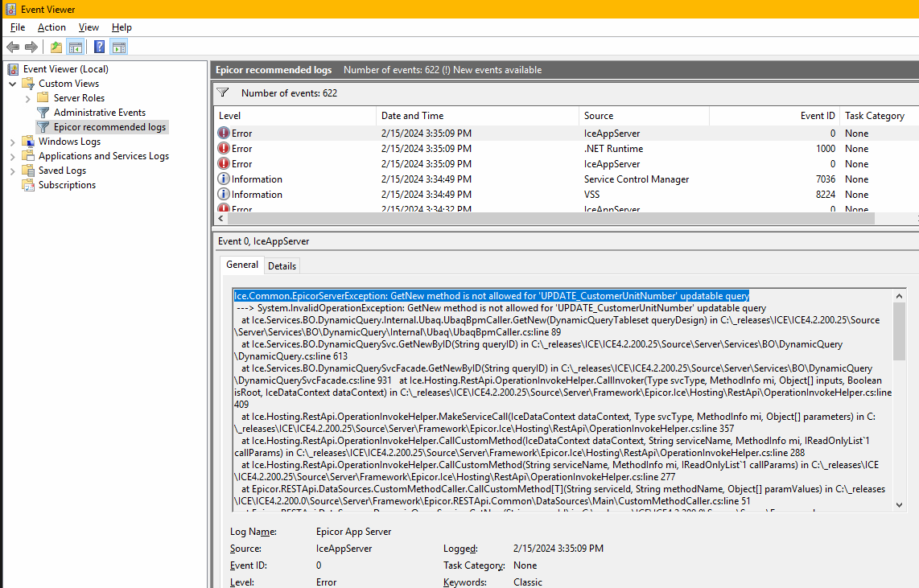Click the Up One Level folder icon
Image resolution: width=919 pixels, height=588 pixels.
pyautogui.click(x=56, y=47)
